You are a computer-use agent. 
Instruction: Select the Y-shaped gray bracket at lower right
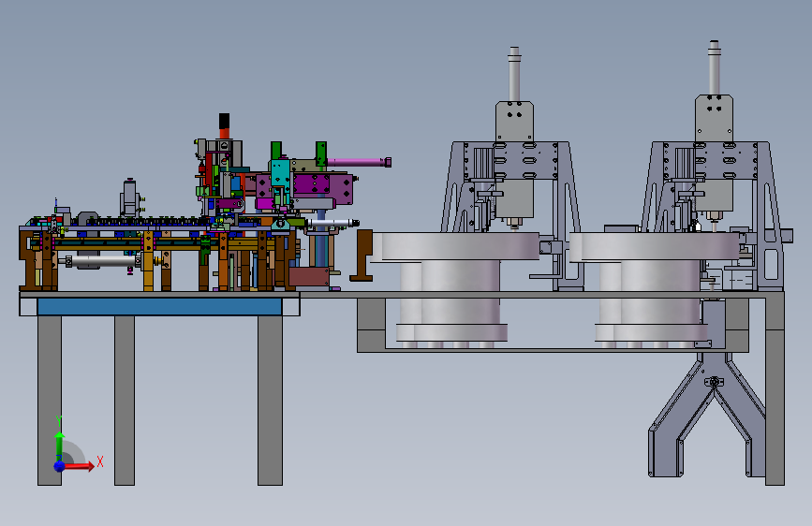pos(707,415)
